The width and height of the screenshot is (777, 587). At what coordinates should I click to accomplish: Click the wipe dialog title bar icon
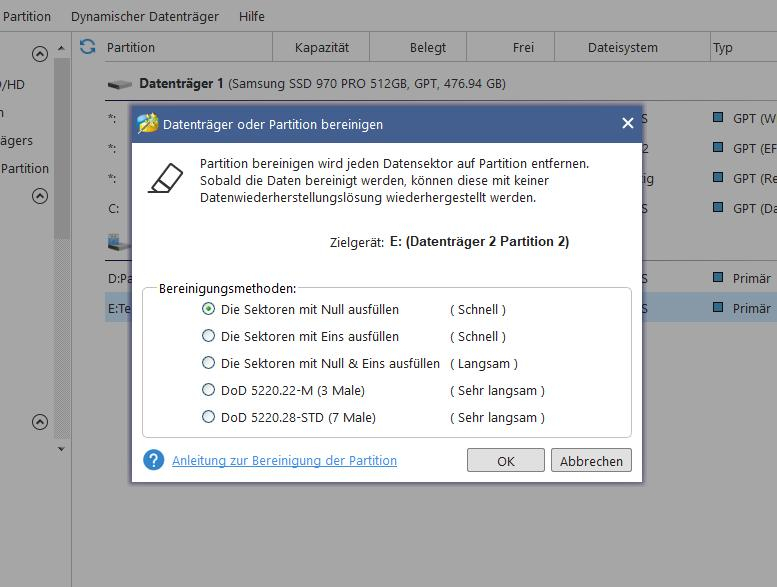click(148, 123)
